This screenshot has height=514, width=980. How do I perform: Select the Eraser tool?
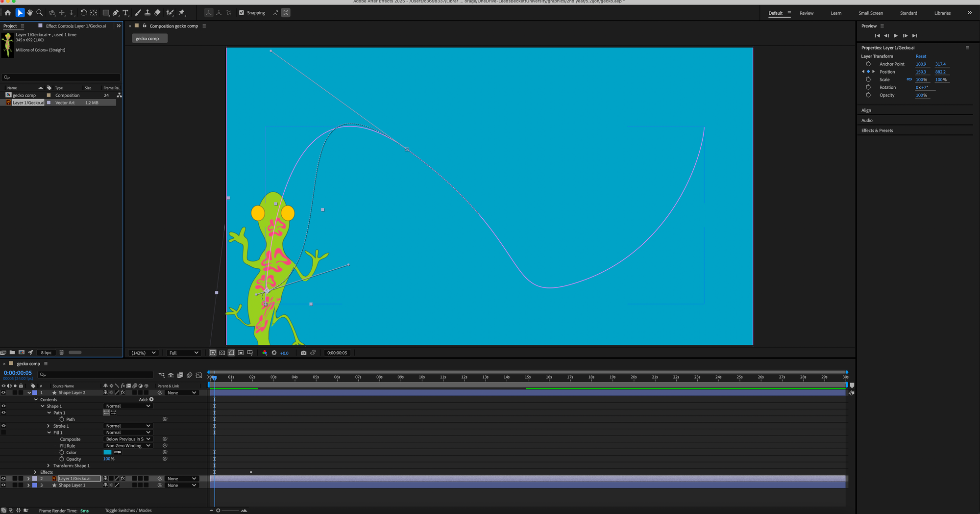coord(157,13)
